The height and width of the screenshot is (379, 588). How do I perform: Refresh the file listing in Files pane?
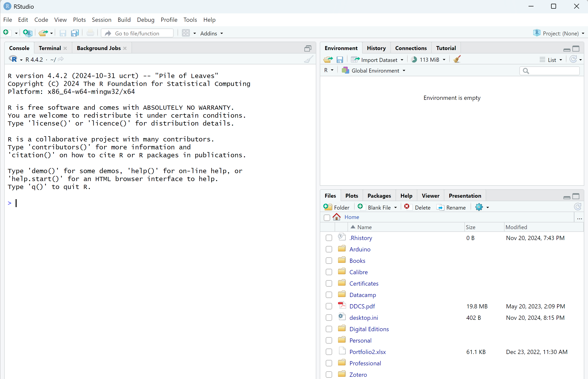pos(577,207)
